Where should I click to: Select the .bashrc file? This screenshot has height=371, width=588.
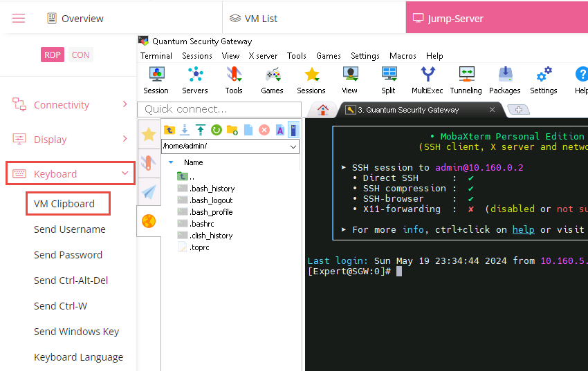[x=196, y=224]
